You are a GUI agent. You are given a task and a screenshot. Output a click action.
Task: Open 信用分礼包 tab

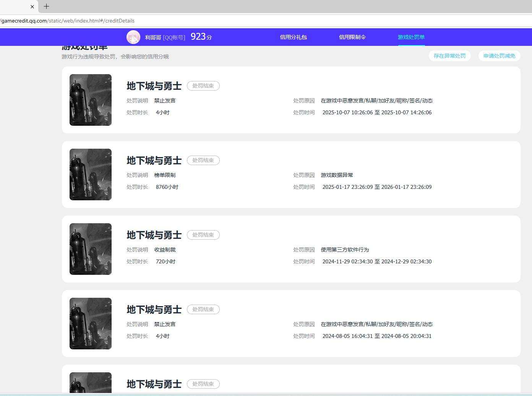pyautogui.click(x=293, y=37)
